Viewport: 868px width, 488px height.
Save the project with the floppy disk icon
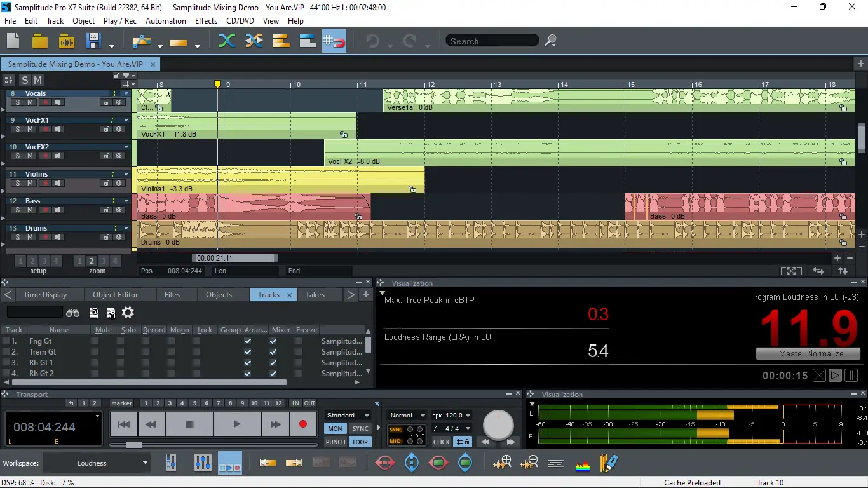click(94, 41)
